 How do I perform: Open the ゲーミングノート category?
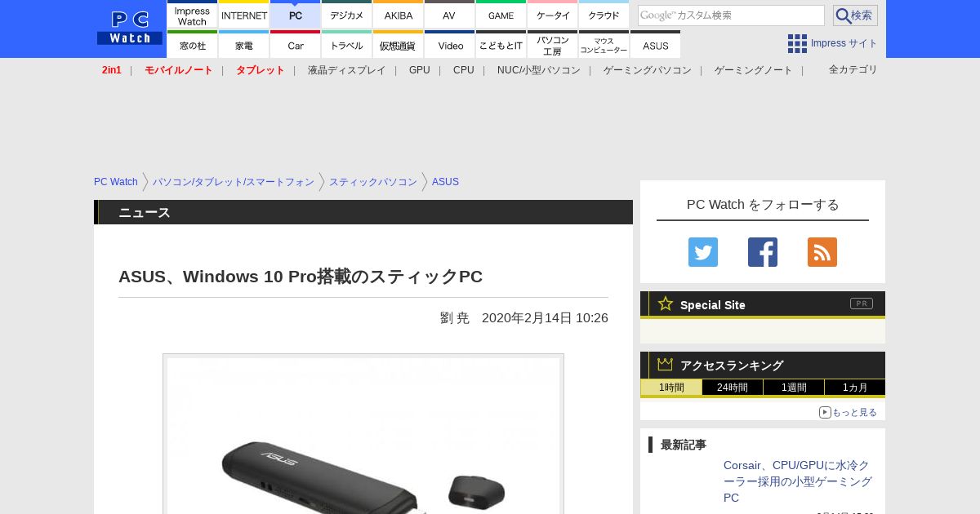coord(754,70)
